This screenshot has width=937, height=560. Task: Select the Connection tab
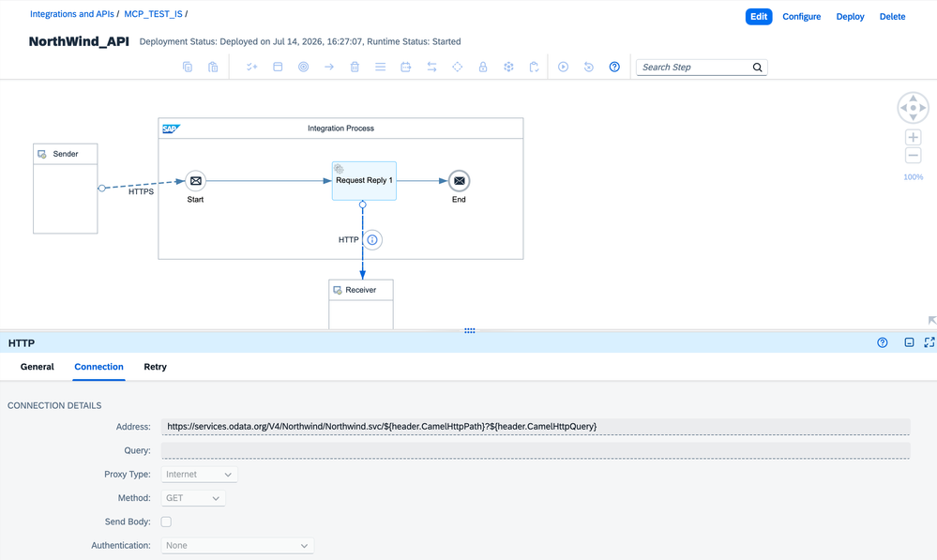tap(98, 367)
